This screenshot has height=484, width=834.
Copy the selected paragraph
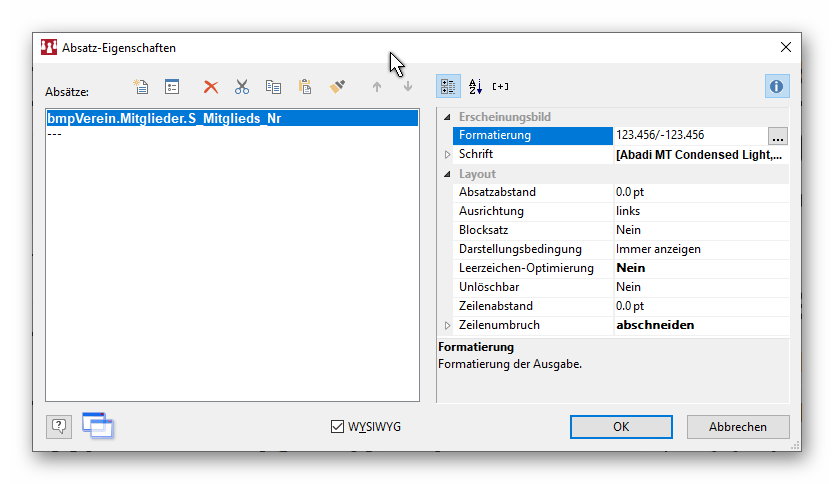[273, 87]
